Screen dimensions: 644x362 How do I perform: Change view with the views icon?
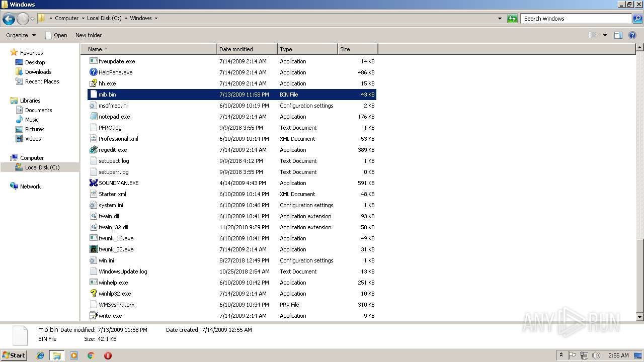tap(593, 35)
